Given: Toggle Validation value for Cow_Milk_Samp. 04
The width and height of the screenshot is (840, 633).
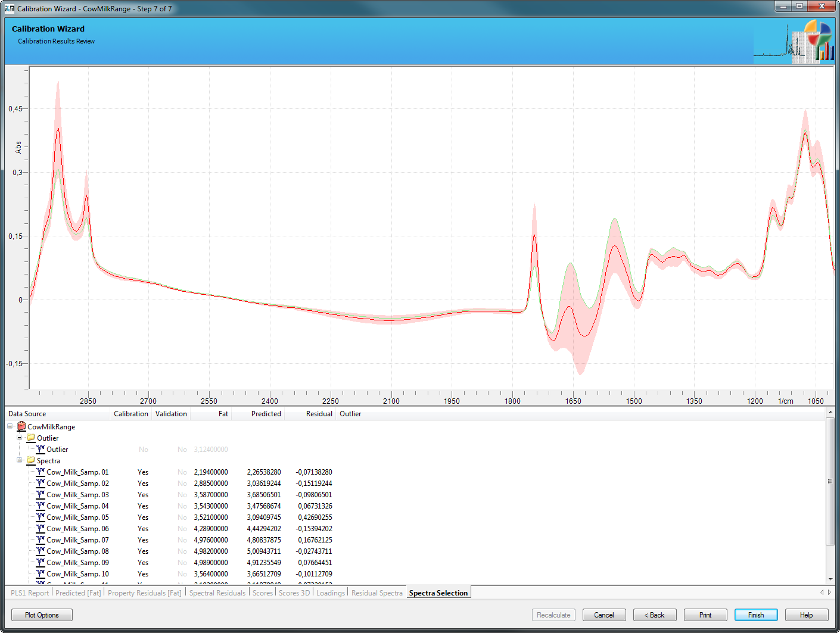Looking at the screenshot, I should tap(182, 506).
